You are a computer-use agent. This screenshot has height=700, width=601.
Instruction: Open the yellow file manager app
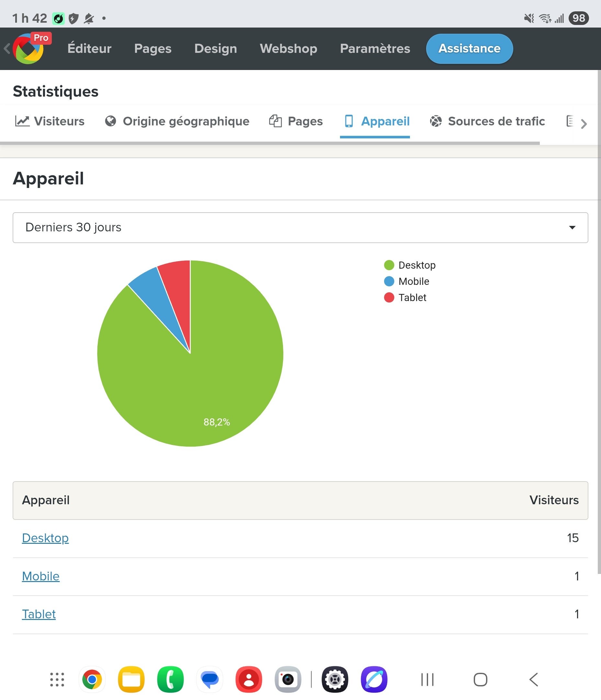click(131, 679)
